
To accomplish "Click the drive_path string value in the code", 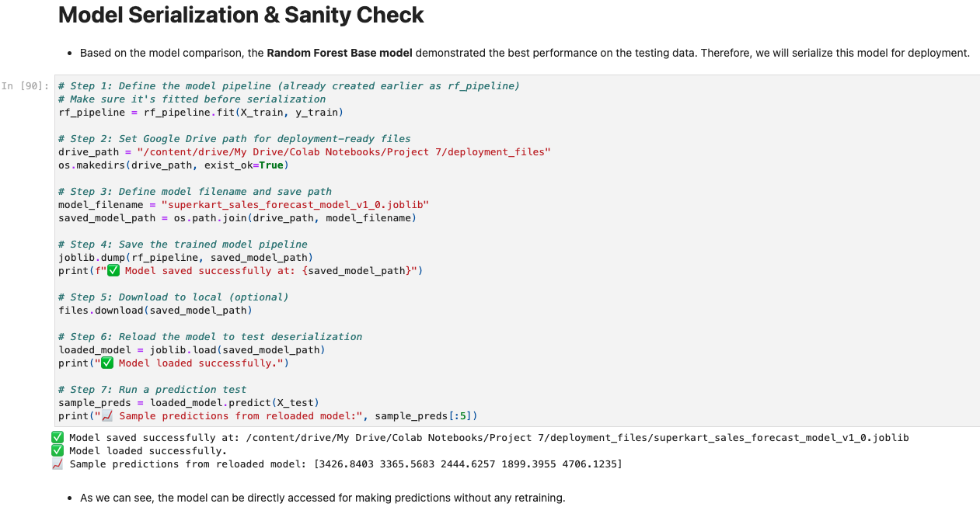I will [344, 151].
